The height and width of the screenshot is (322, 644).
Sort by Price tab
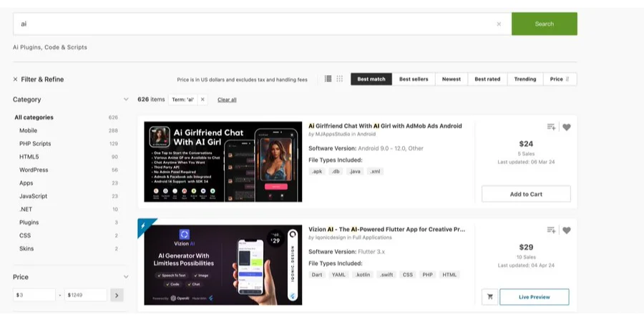(560, 79)
